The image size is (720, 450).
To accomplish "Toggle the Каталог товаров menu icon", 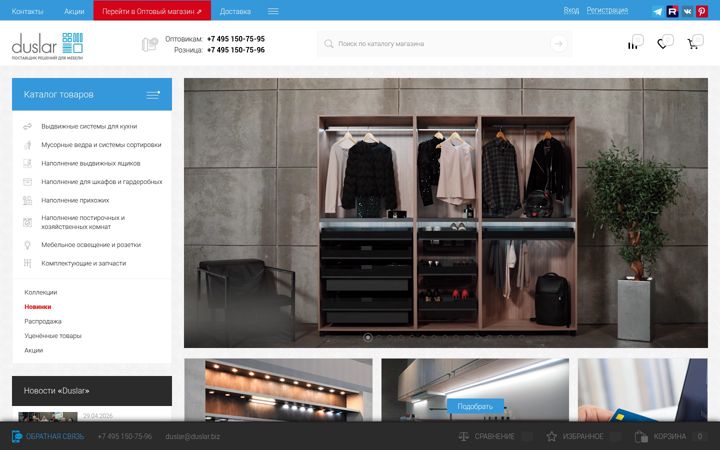I will tap(153, 95).
